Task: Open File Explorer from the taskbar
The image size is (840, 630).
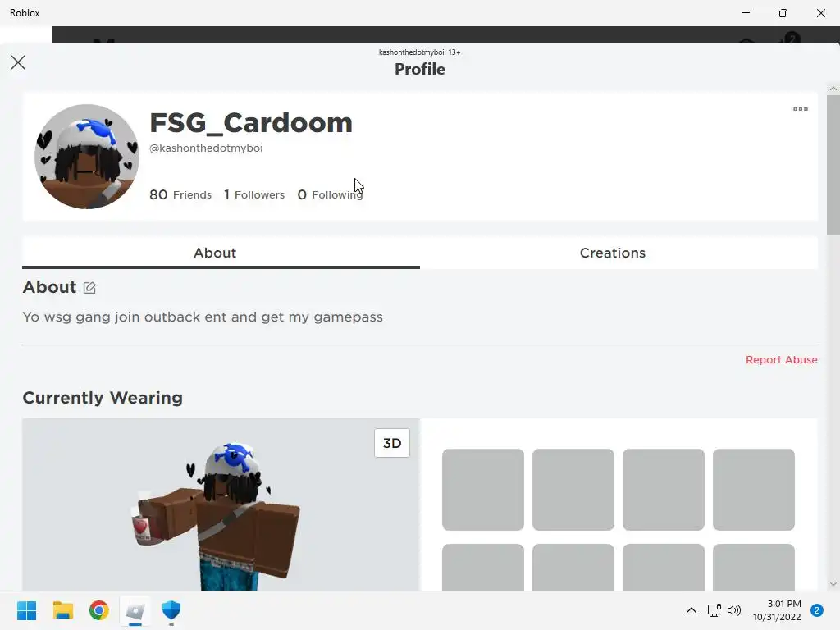Action: pos(63,610)
